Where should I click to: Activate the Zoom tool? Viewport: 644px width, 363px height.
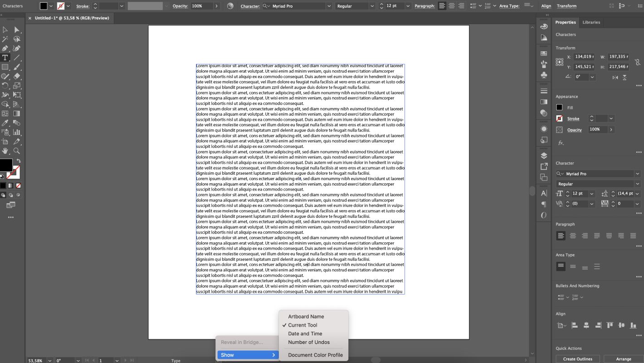coord(17,151)
